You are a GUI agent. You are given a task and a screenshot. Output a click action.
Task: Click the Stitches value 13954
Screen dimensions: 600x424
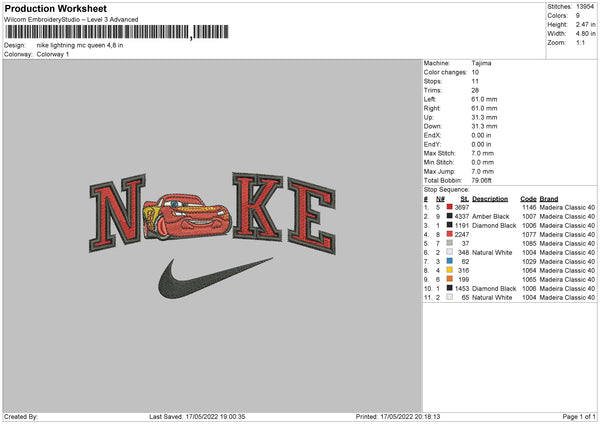click(x=585, y=7)
